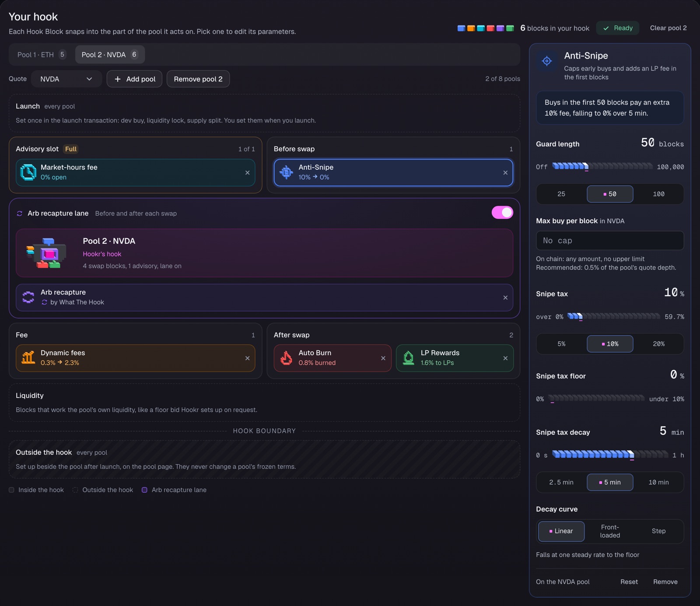Click the Hookr's hook link
This screenshot has height=606, width=700.
[102, 254]
